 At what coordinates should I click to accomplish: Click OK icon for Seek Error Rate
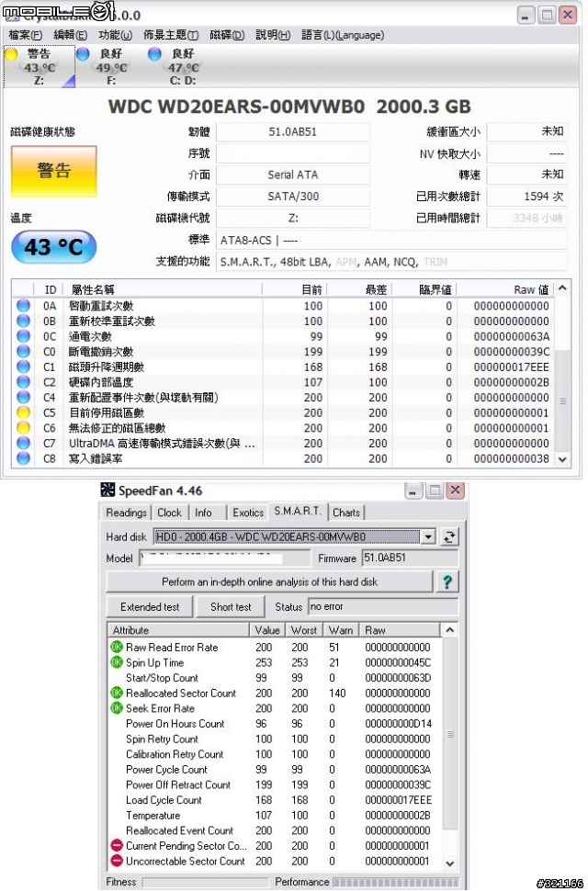117,708
